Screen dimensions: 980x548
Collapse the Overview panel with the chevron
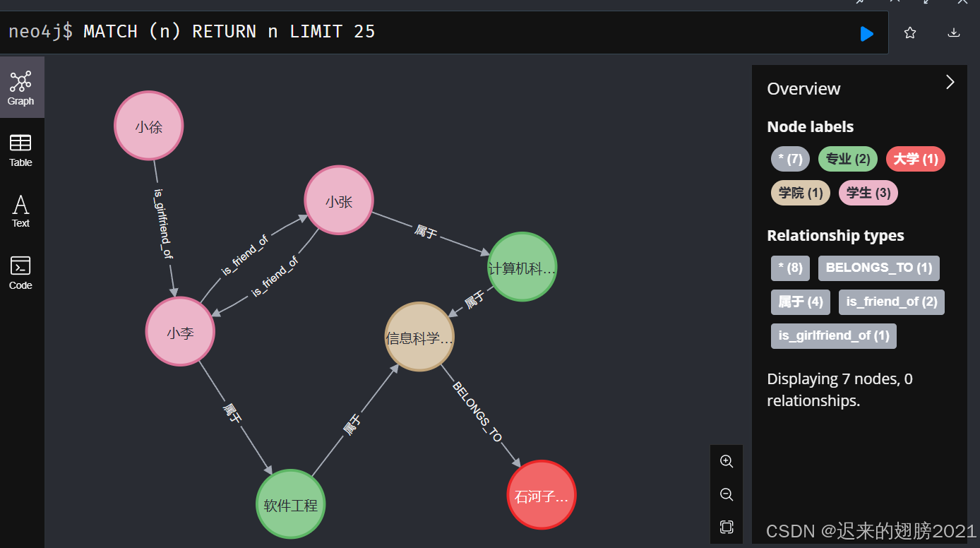click(x=950, y=82)
